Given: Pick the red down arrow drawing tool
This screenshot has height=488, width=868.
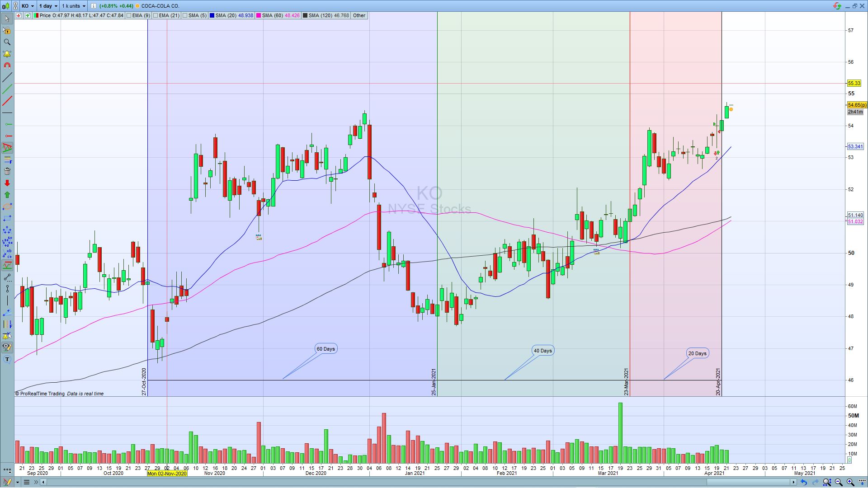Looking at the screenshot, I should tap(7, 183).
